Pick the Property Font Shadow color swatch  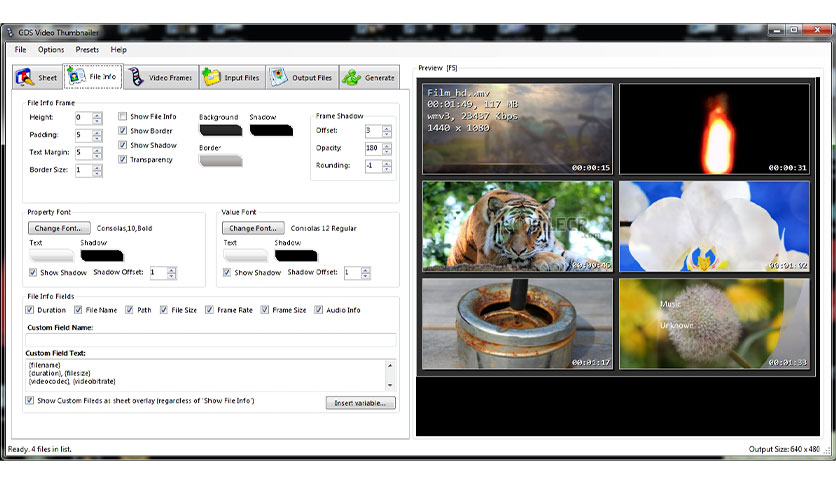point(102,255)
